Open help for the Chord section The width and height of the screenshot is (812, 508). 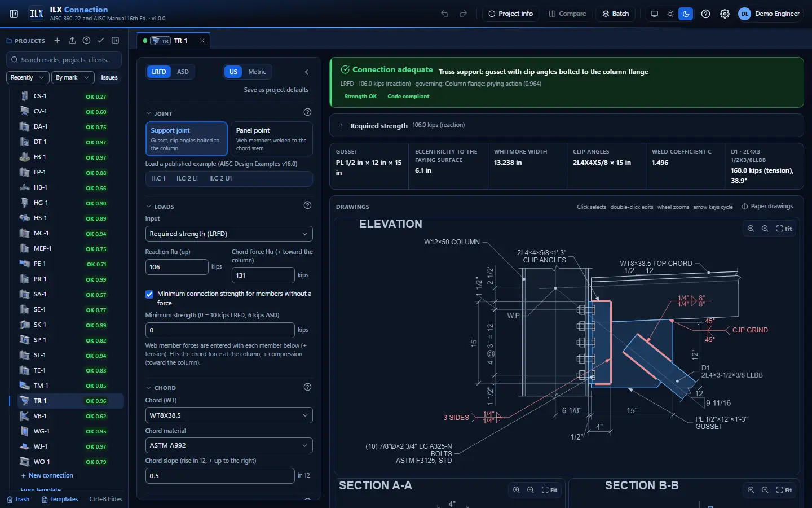pos(307,387)
